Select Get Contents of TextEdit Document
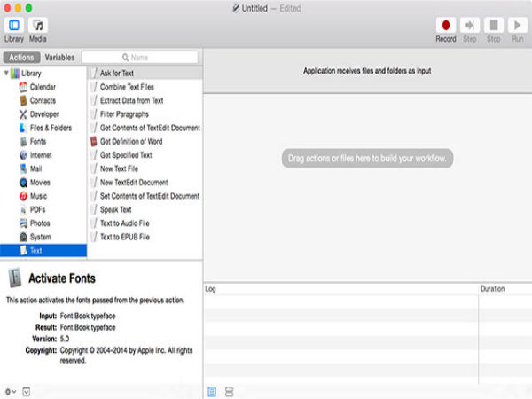532x399 pixels. coord(145,128)
